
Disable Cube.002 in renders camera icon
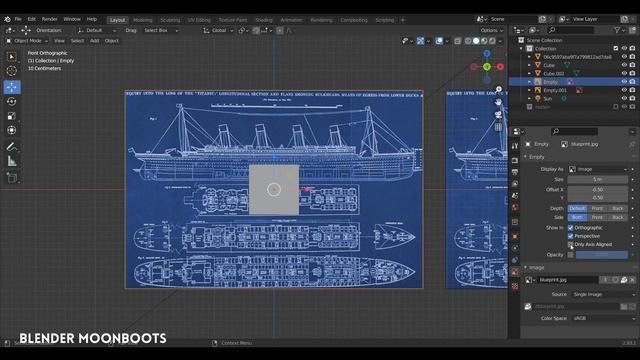point(632,73)
